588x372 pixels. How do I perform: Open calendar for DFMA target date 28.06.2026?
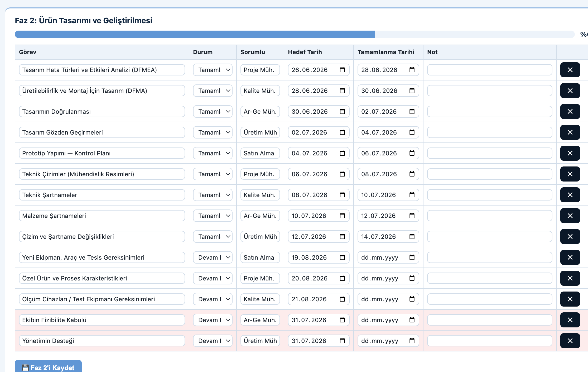point(342,91)
